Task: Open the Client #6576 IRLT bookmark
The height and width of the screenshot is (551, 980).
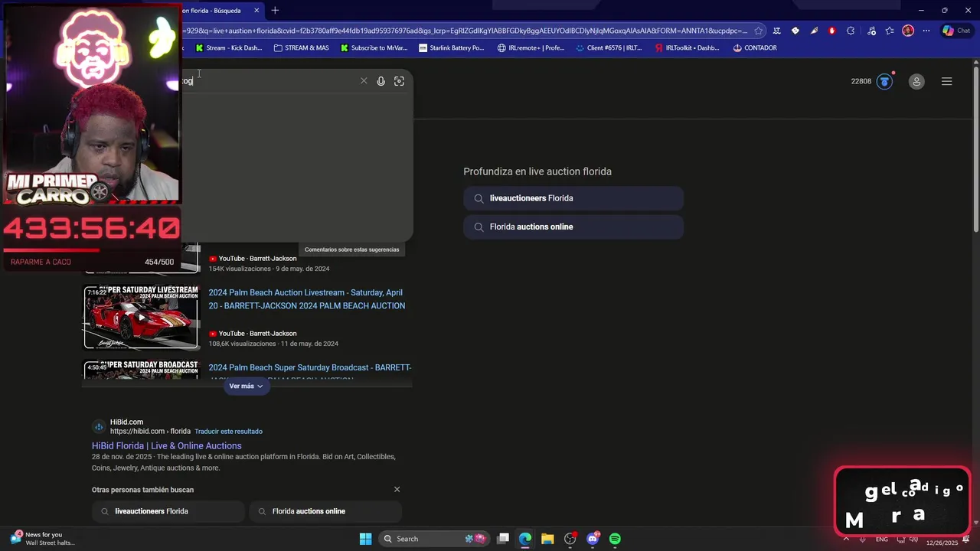Action: pyautogui.click(x=609, y=47)
